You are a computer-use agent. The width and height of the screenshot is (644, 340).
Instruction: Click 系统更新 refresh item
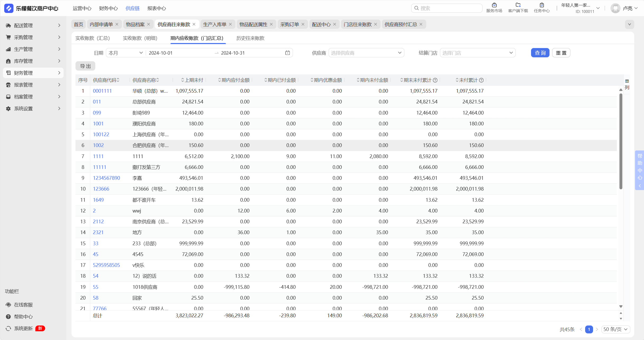[x=19, y=328]
